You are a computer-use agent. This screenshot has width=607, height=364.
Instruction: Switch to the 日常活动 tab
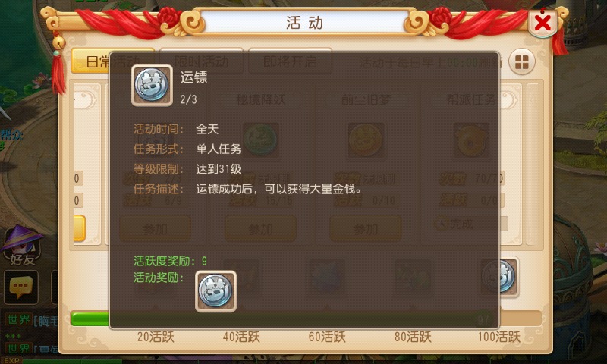pos(112,61)
